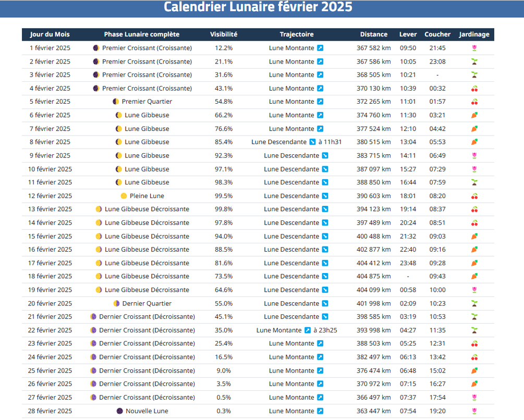Click the Visibilité column header
This screenshot has height=420, width=524.
click(224, 34)
